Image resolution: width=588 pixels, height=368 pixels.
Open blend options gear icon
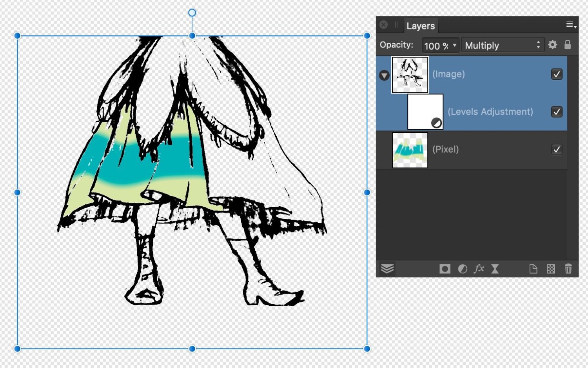tap(553, 45)
